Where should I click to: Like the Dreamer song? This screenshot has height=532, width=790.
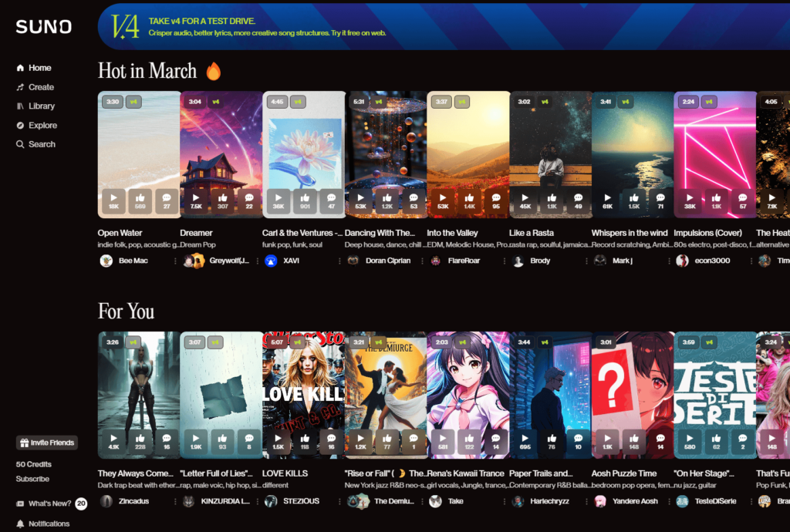[222, 198]
